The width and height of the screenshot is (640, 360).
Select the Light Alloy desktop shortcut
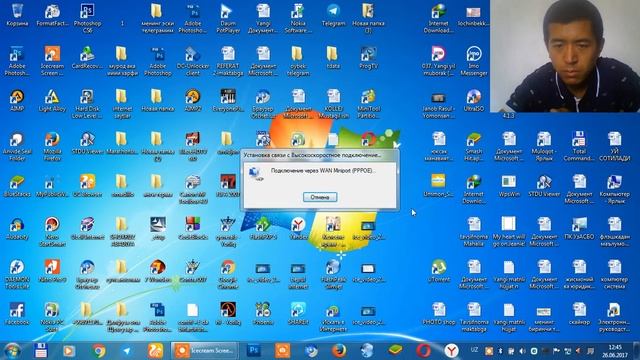(52, 100)
